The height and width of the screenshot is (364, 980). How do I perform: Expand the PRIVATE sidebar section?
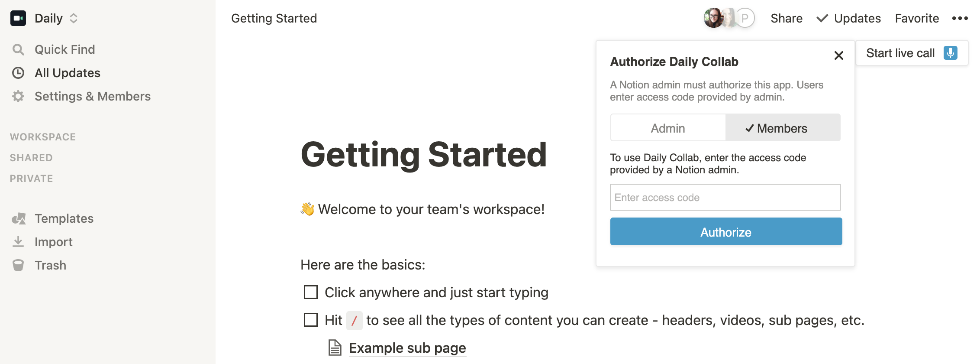(32, 179)
